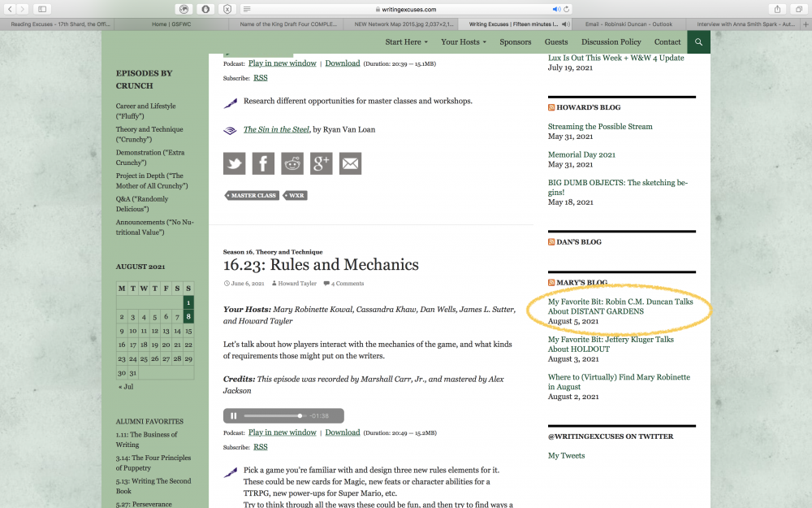Open 5.13: Writing The Second Book
The image size is (812, 508).
[153, 486]
